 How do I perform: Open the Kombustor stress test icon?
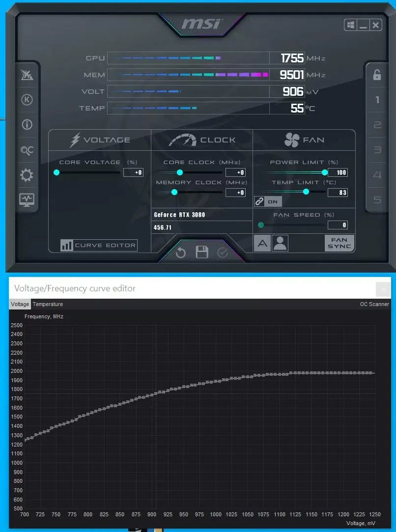27,100
